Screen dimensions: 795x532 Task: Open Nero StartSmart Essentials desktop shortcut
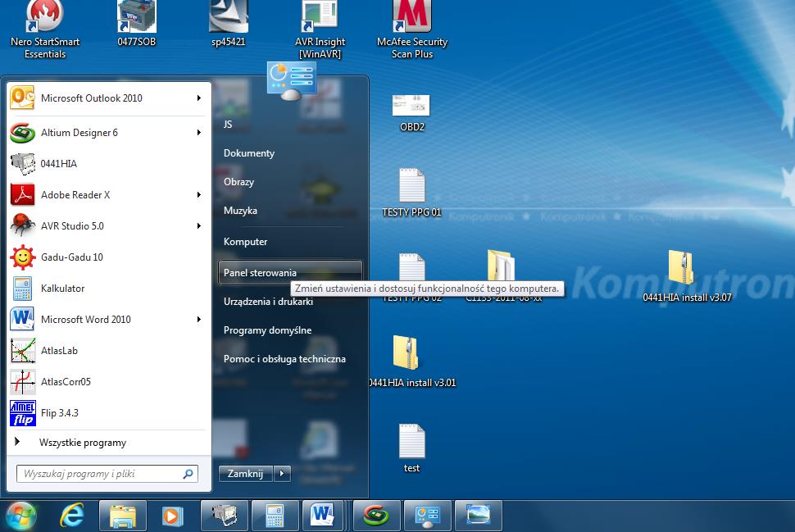pyautogui.click(x=45, y=30)
